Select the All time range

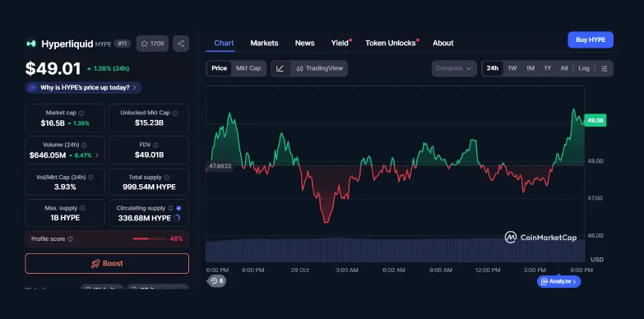point(564,68)
